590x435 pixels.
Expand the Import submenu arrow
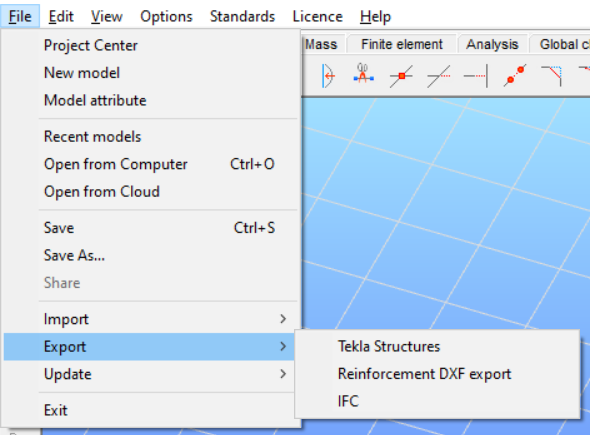[x=283, y=319]
